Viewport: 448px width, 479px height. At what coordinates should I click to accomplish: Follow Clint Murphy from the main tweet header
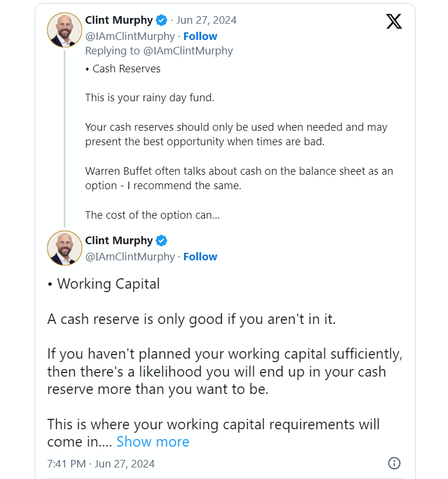(x=200, y=257)
